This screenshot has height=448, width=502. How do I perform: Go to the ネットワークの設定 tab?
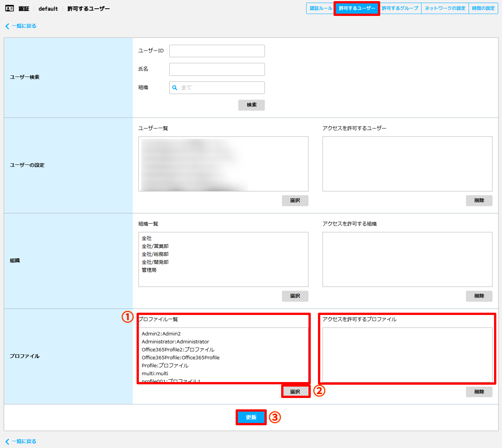(445, 8)
